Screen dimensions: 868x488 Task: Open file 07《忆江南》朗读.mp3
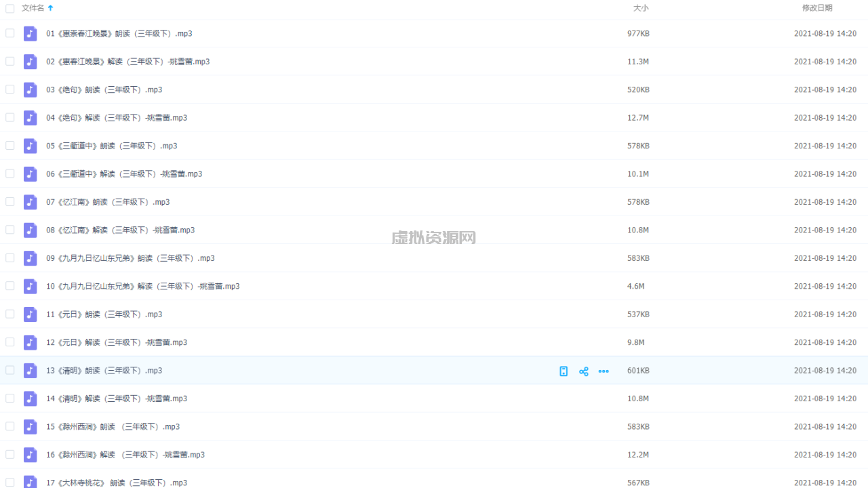tap(108, 203)
